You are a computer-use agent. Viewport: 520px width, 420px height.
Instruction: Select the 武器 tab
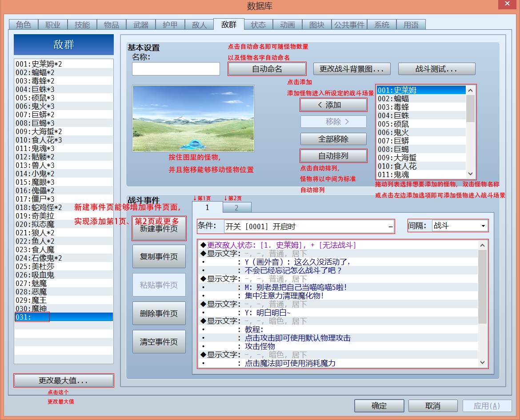[x=140, y=25]
